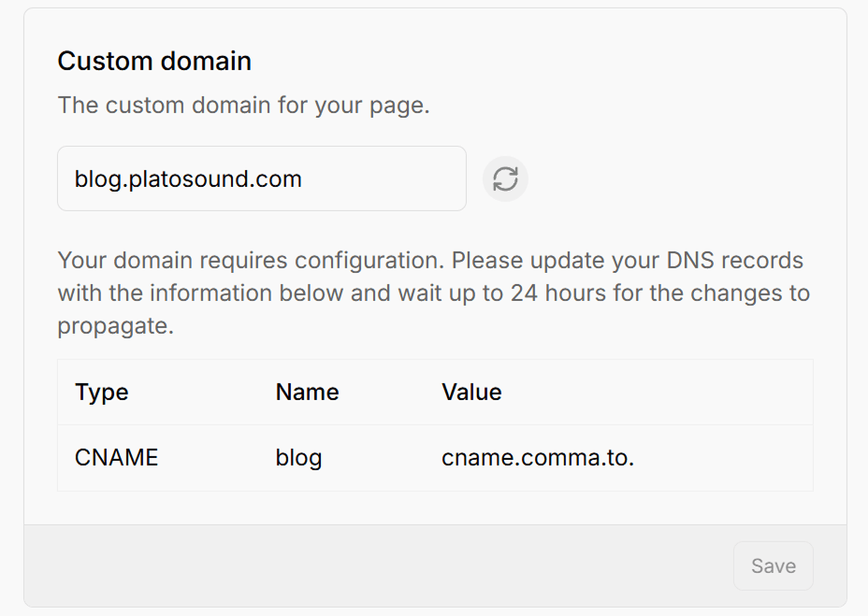868x616 pixels.
Task: Click the Type column header
Action: 101,393
